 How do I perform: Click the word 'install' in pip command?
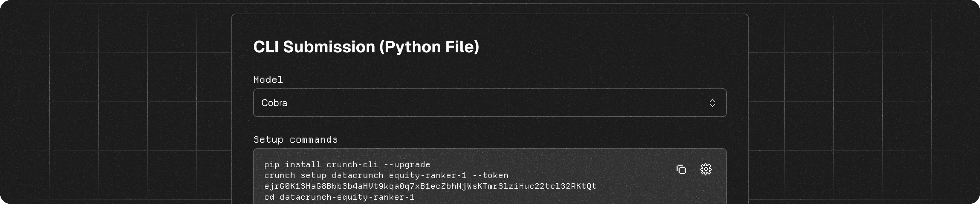(303, 165)
